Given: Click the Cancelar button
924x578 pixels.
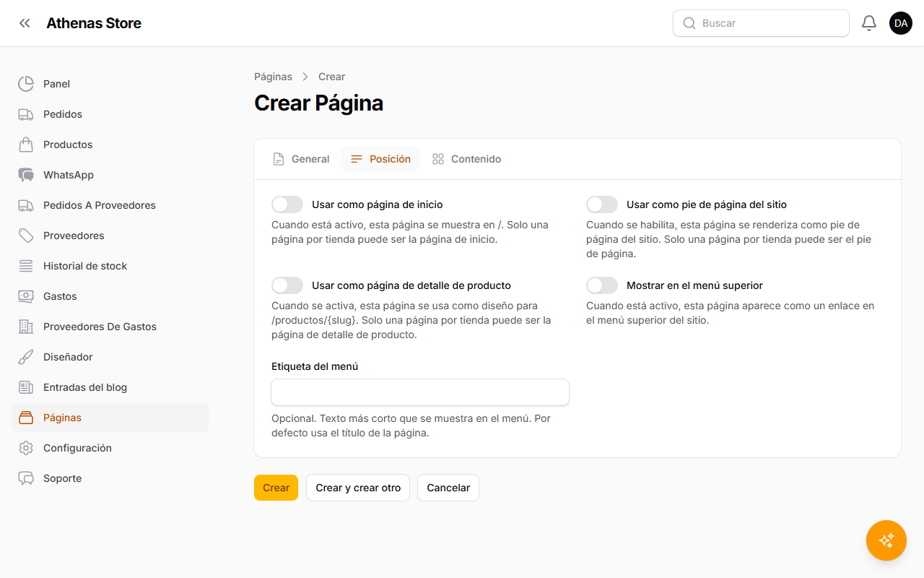Looking at the screenshot, I should pos(448,488).
